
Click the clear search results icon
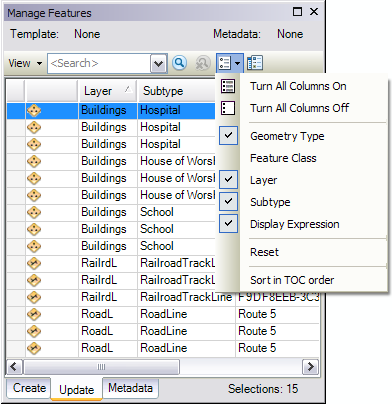(x=203, y=63)
